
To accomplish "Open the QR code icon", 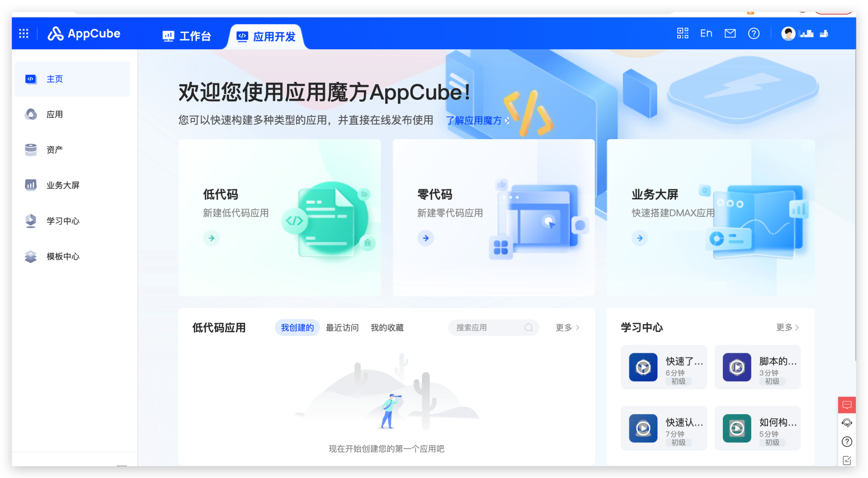I will pos(683,33).
